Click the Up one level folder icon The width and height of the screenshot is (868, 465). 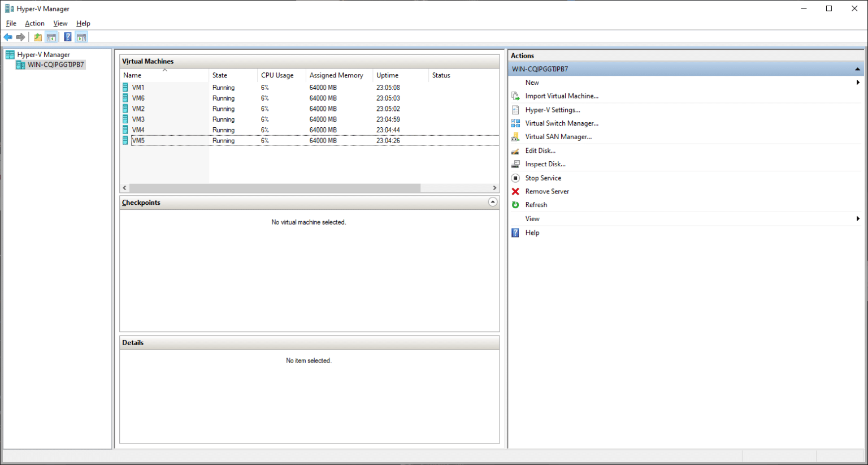point(38,37)
